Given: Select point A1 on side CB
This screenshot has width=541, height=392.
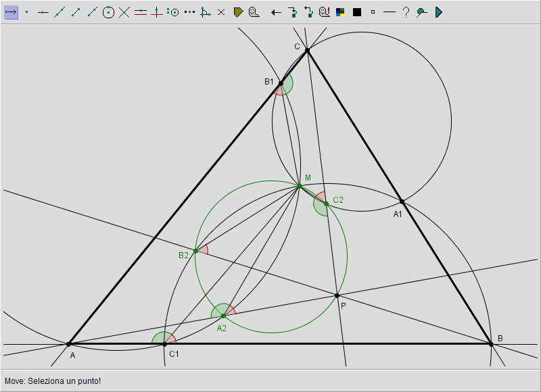Looking at the screenshot, I should point(402,201).
